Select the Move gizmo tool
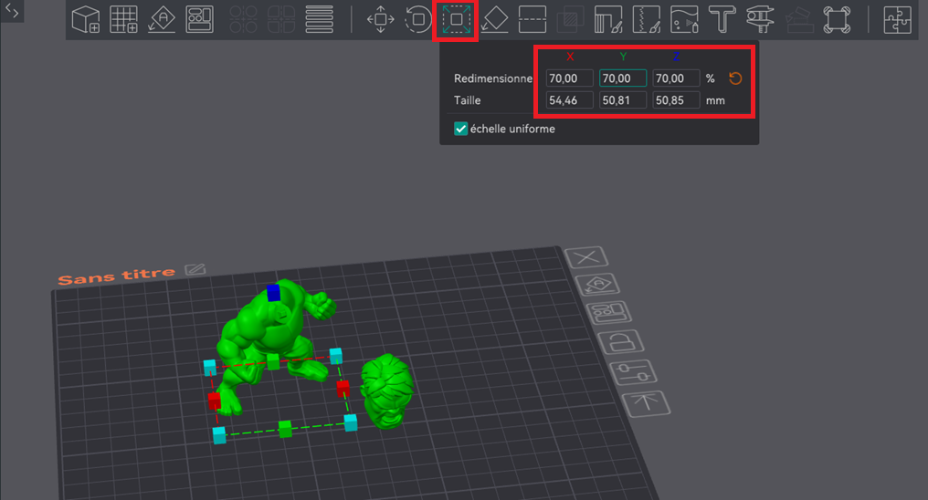 coord(381,20)
